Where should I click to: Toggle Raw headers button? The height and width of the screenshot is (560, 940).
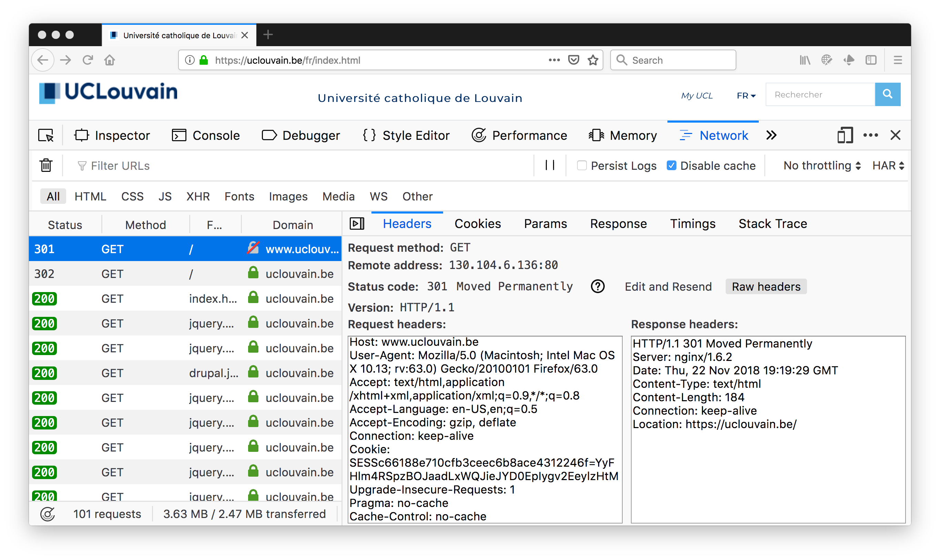coord(766,287)
